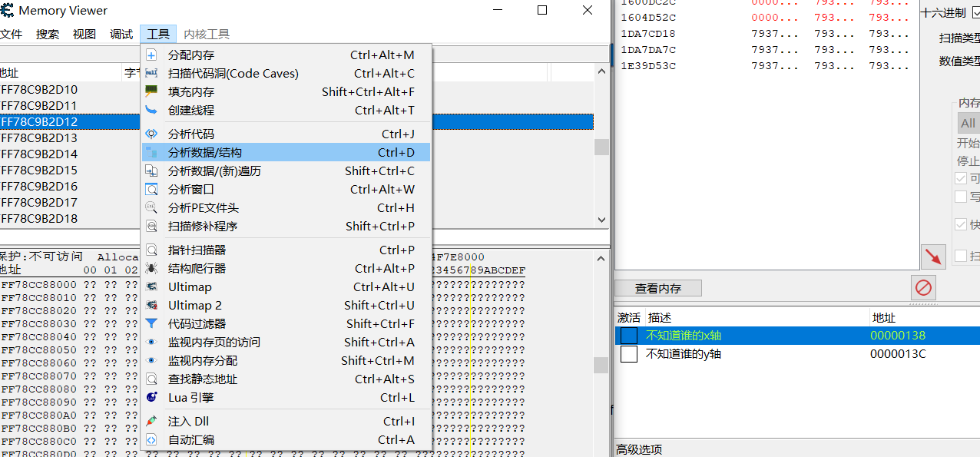Select address row FF78C9B2D15
The height and width of the screenshot is (457, 980).
pos(40,171)
